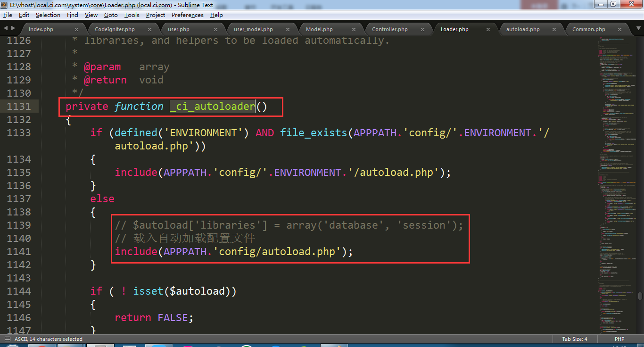Toggle side panel icon in status bar
This screenshot has height=347, width=644.
7,339
